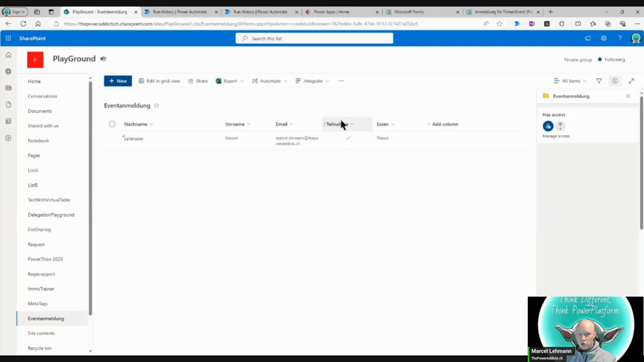Expand the Export dropdown
Screen dimensions: 644x362
coord(229,81)
